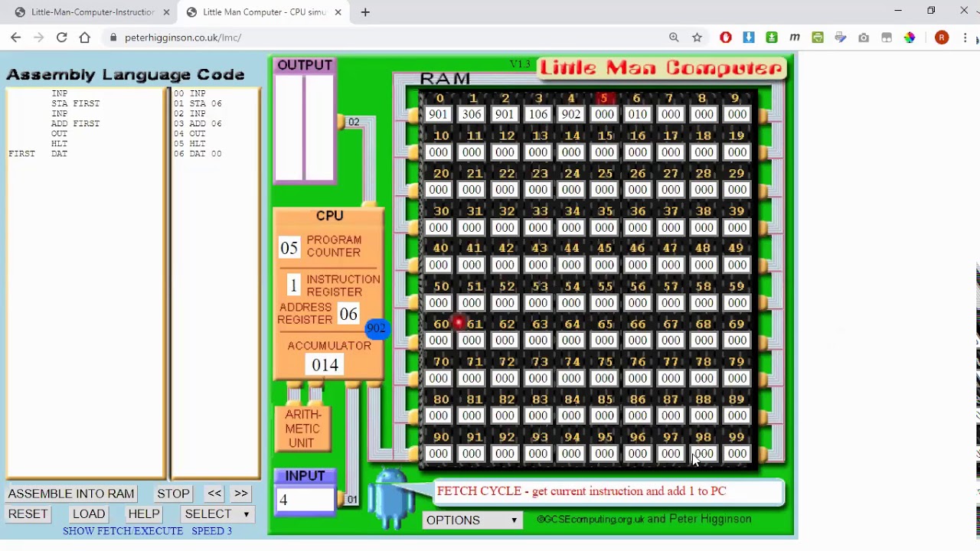Click the colorful wheel extension icon
This screenshot has width=980, height=551.
[910, 37]
